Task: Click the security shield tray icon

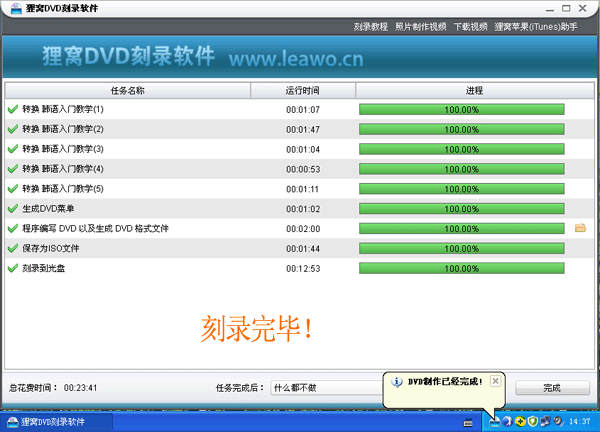Action: pos(533,422)
